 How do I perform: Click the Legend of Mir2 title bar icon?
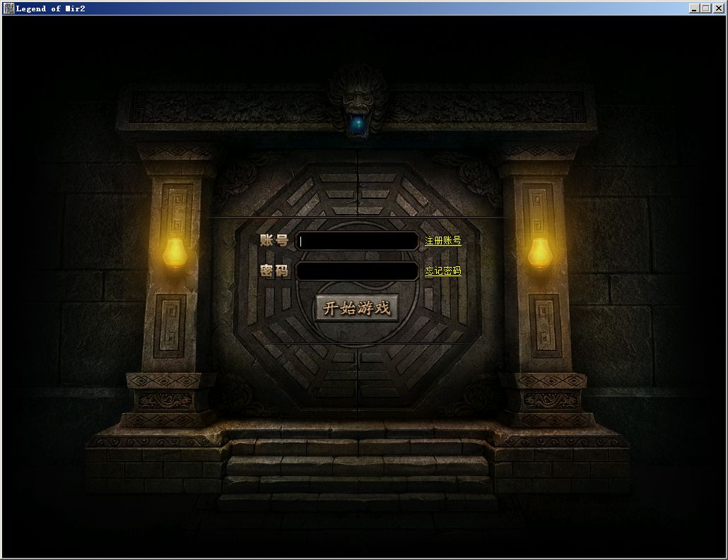(8, 8)
